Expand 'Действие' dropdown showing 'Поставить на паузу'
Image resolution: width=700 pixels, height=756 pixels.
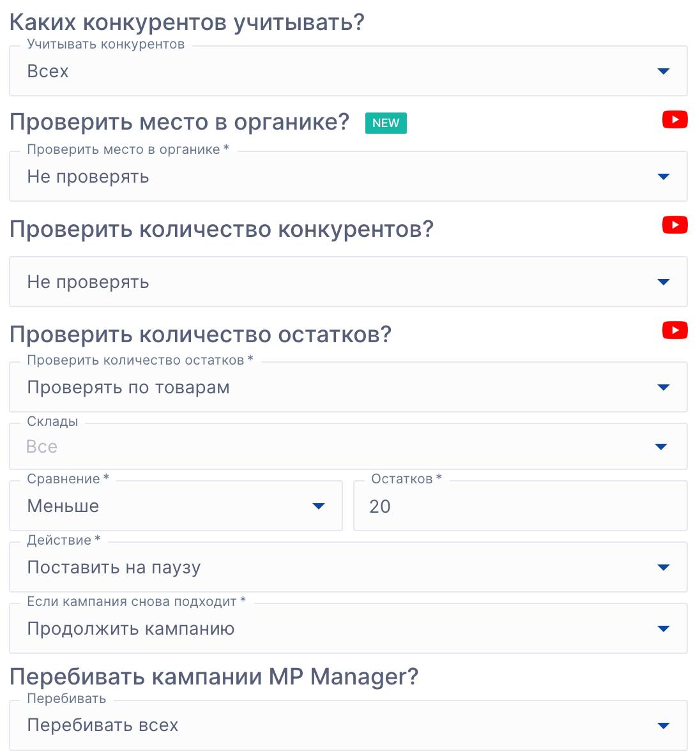[x=348, y=568]
